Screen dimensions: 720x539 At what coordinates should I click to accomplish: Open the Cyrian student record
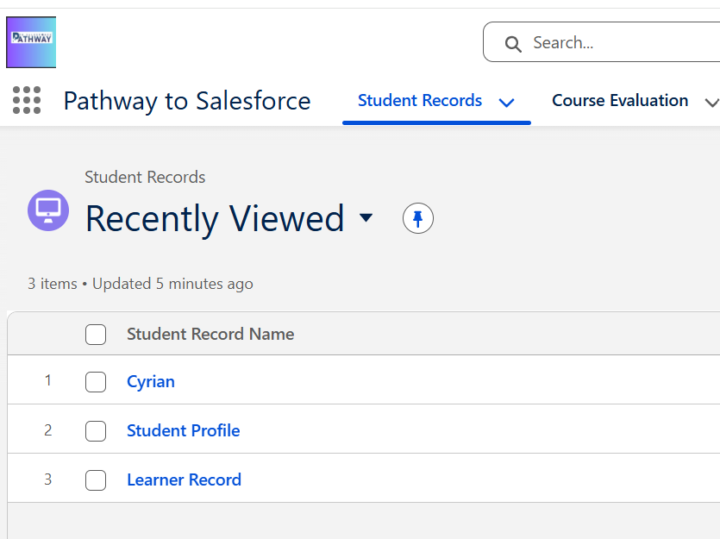click(151, 382)
